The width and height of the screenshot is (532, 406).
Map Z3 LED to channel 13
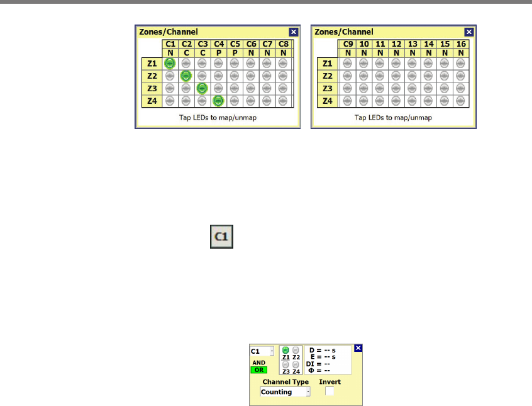point(413,88)
